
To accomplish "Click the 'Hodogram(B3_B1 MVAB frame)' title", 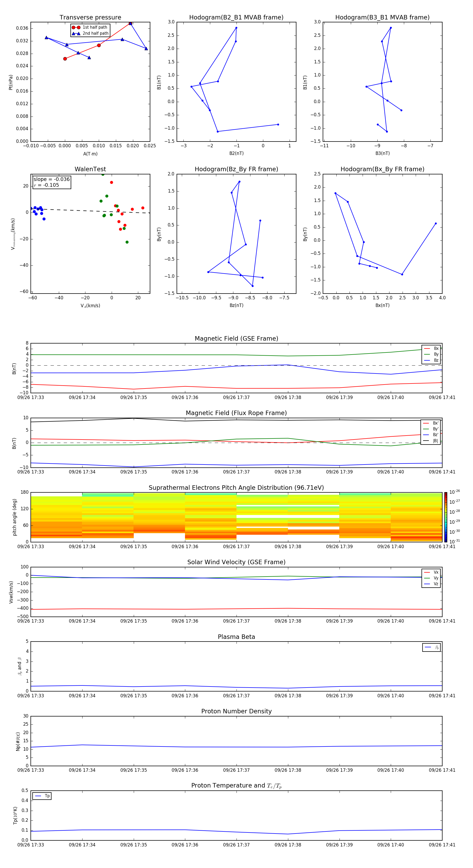I will click(x=382, y=17).
